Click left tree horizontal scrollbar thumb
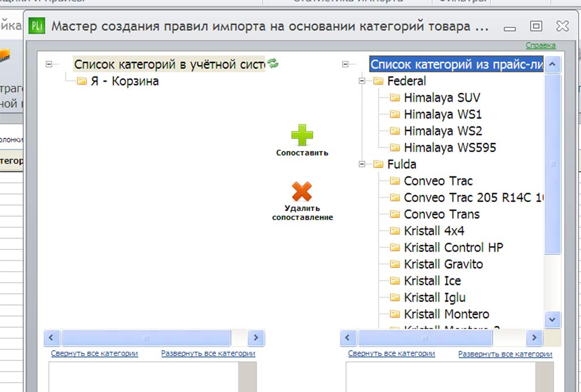581x392 pixels. 146,338
